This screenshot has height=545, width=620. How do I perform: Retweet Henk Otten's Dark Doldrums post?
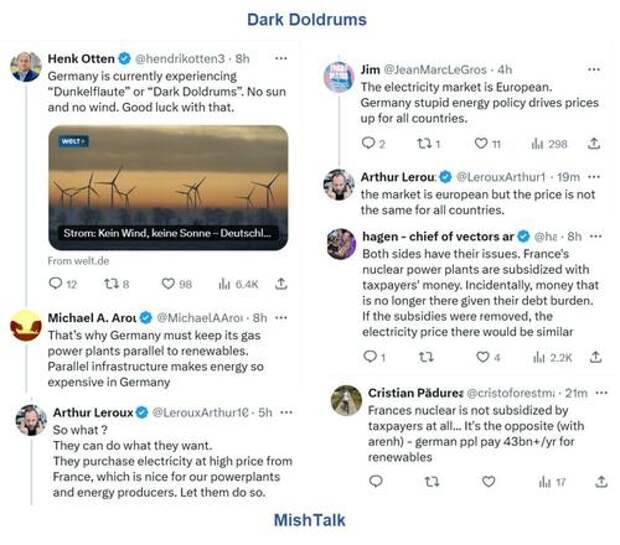click(111, 284)
